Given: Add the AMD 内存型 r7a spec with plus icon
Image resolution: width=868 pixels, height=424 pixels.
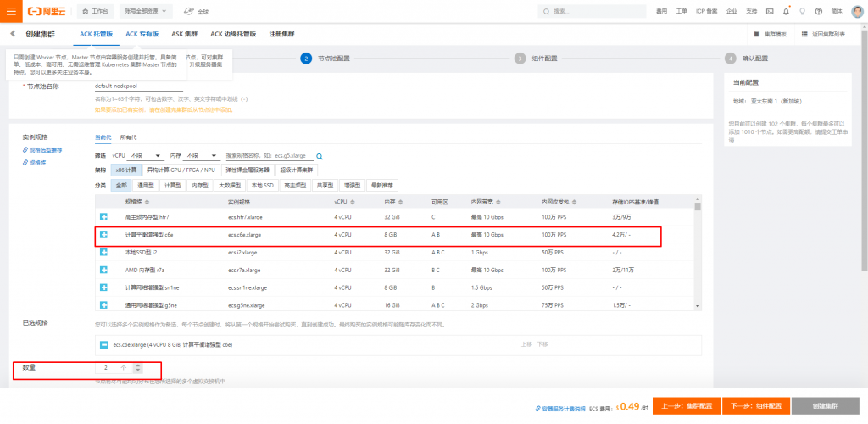Looking at the screenshot, I should pos(103,270).
